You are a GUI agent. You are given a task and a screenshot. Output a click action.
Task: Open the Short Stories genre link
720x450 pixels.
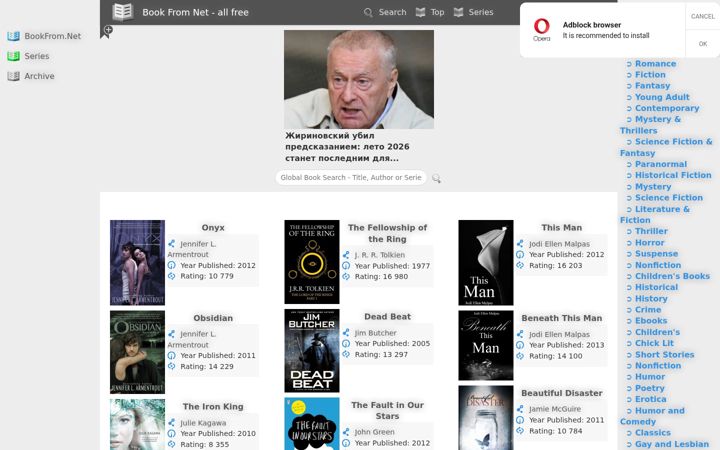664,355
